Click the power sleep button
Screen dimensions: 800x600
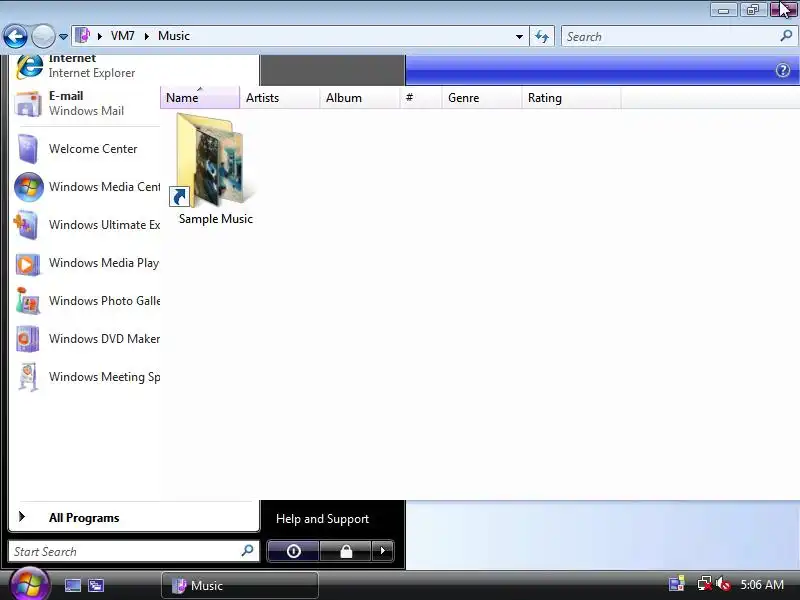(293, 551)
